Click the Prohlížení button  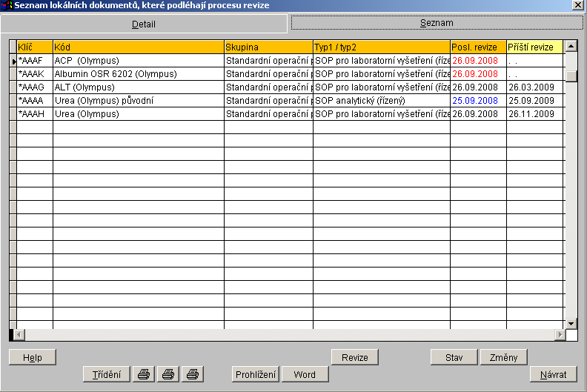(x=256, y=374)
